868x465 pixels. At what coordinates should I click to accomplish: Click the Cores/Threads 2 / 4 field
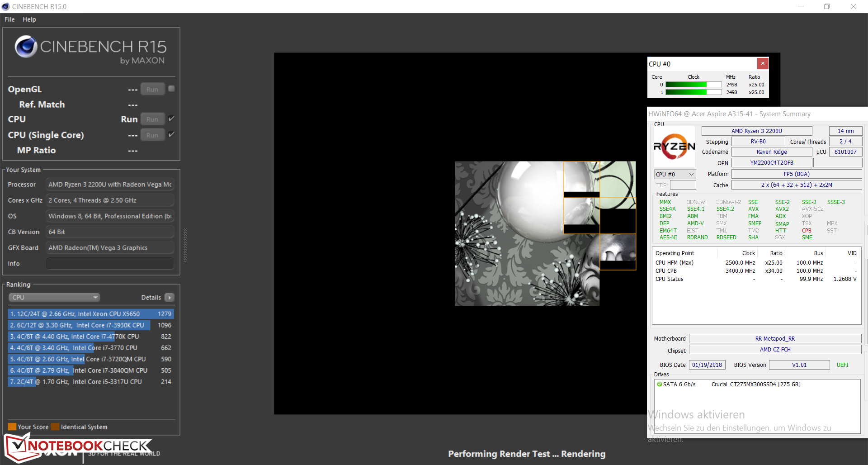[845, 142]
